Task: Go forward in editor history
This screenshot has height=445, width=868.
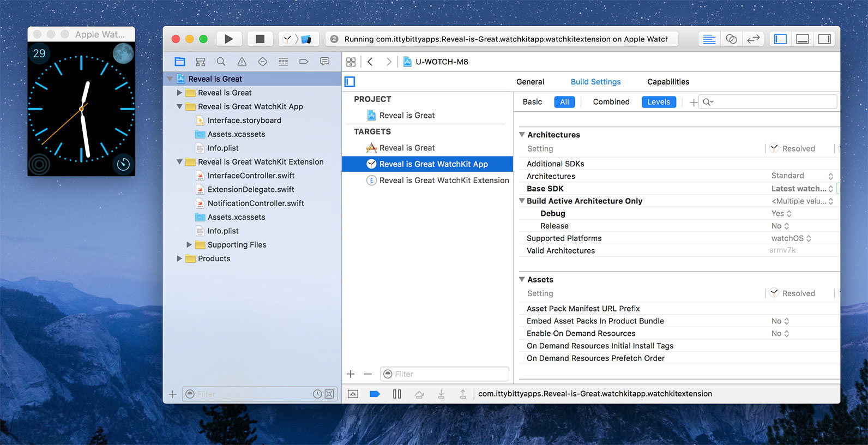Action: pyautogui.click(x=388, y=62)
